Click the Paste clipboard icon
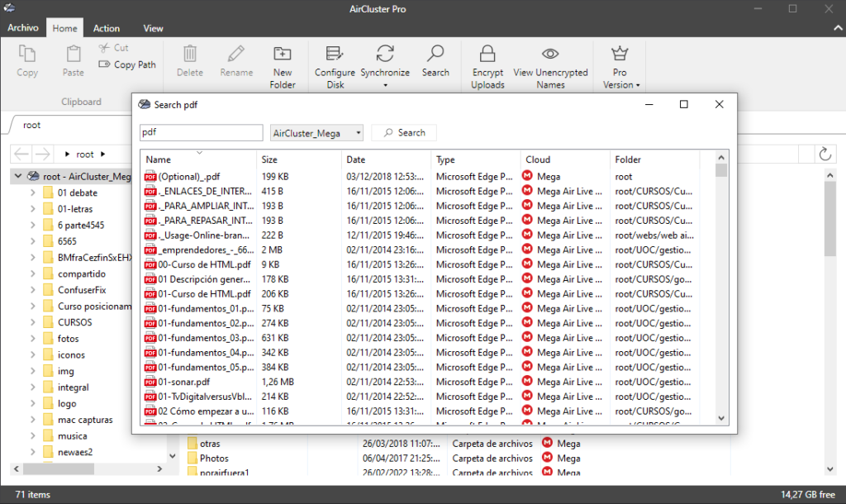 point(74,54)
